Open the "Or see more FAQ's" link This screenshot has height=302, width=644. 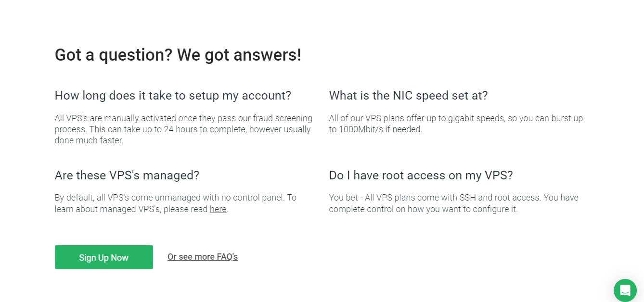tap(203, 257)
